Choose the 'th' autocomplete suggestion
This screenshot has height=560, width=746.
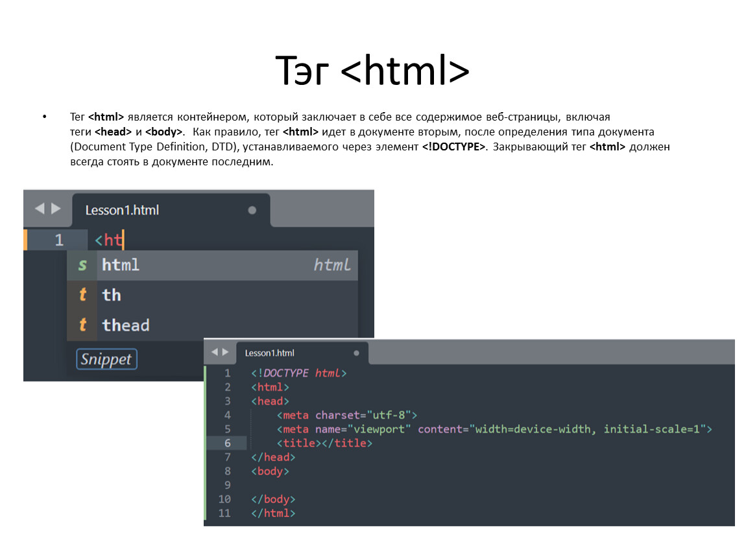click(112, 295)
